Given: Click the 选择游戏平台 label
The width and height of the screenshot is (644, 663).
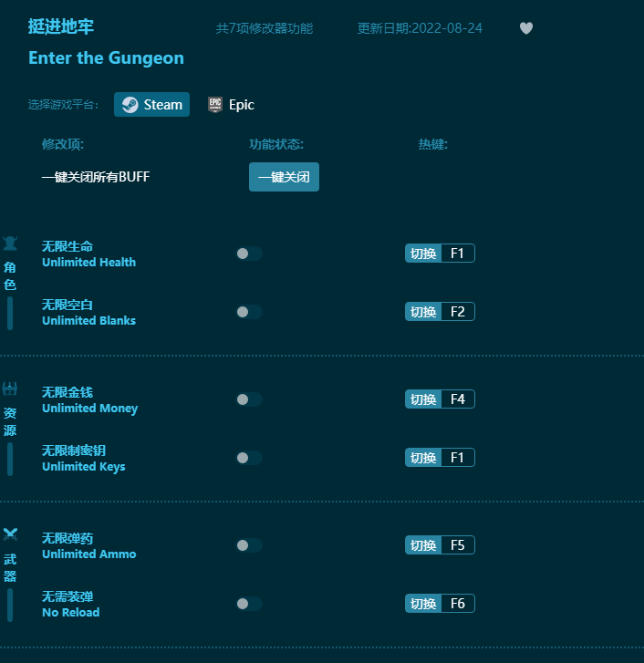Looking at the screenshot, I should click(64, 105).
